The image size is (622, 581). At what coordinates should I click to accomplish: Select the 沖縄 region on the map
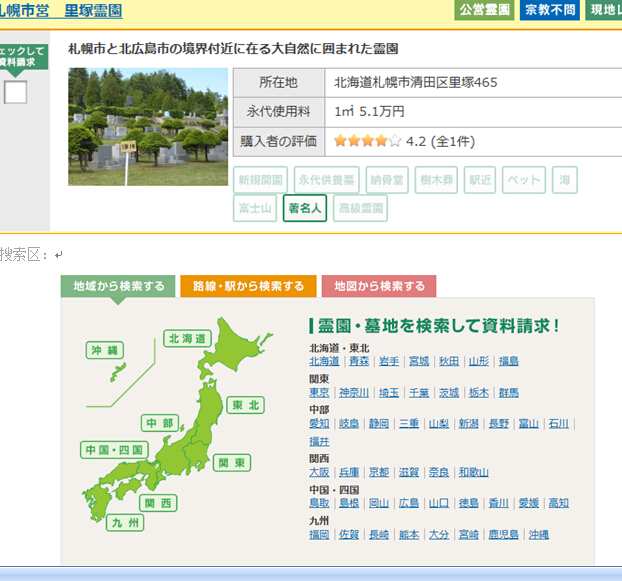coord(105,350)
